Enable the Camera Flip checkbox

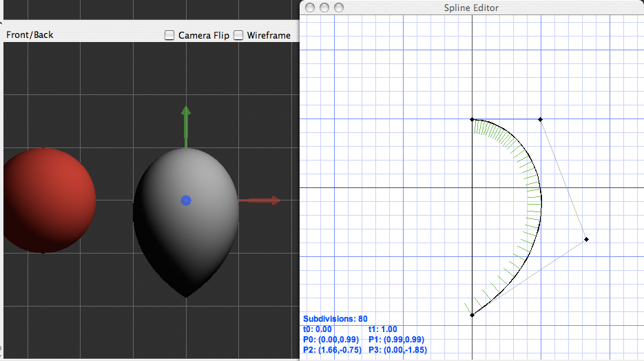tap(169, 35)
